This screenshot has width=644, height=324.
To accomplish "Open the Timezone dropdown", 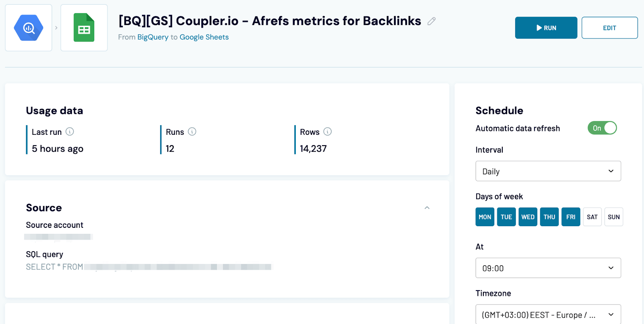I will click(548, 314).
